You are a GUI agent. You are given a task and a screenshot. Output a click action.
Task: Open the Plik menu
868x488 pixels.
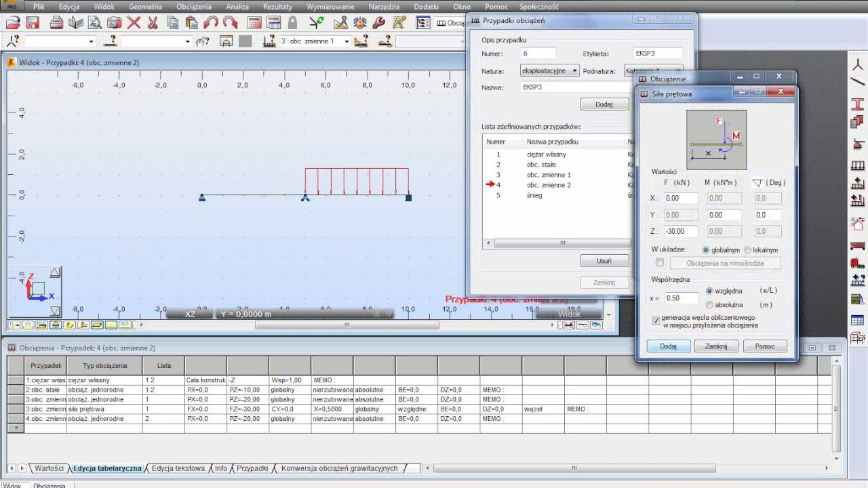pyautogui.click(x=39, y=6)
